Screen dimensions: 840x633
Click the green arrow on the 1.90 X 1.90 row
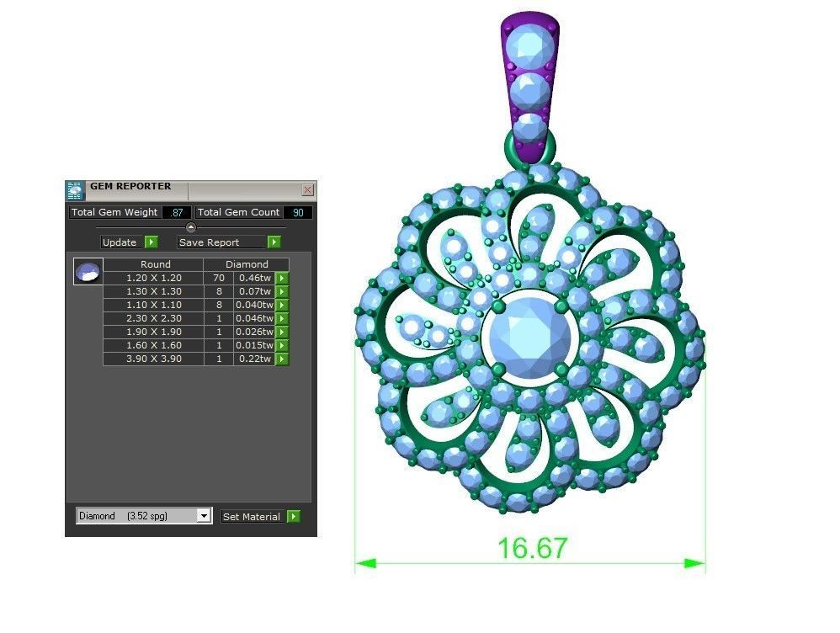pyautogui.click(x=282, y=332)
